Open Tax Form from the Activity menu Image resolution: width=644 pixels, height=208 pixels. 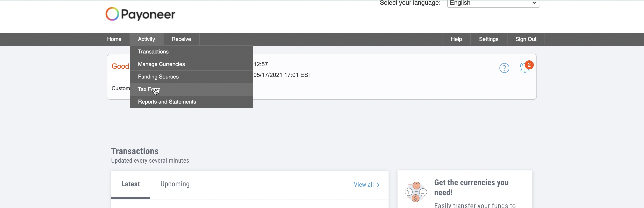pyautogui.click(x=149, y=89)
